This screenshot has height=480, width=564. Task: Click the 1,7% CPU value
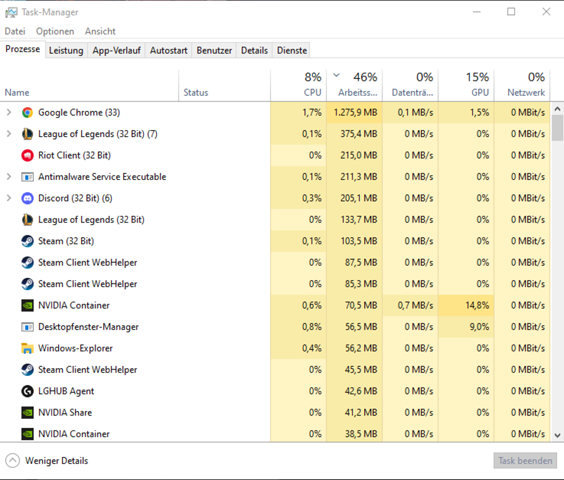312,113
